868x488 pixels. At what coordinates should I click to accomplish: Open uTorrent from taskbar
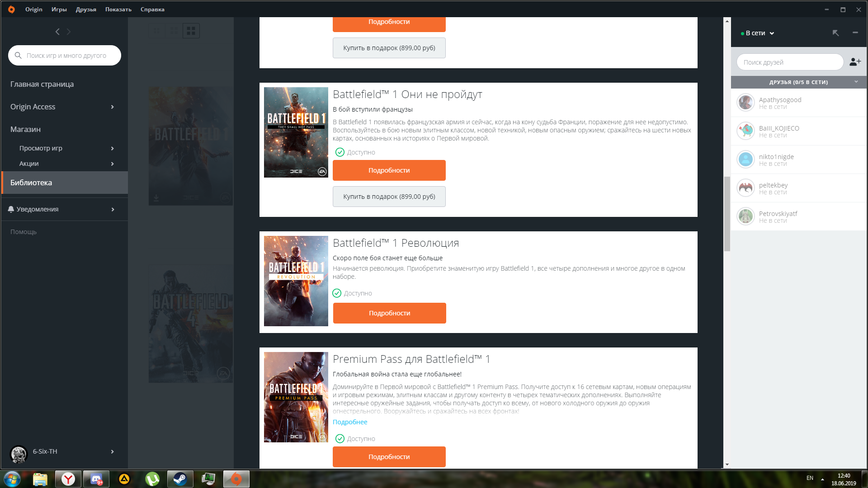[152, 479]
